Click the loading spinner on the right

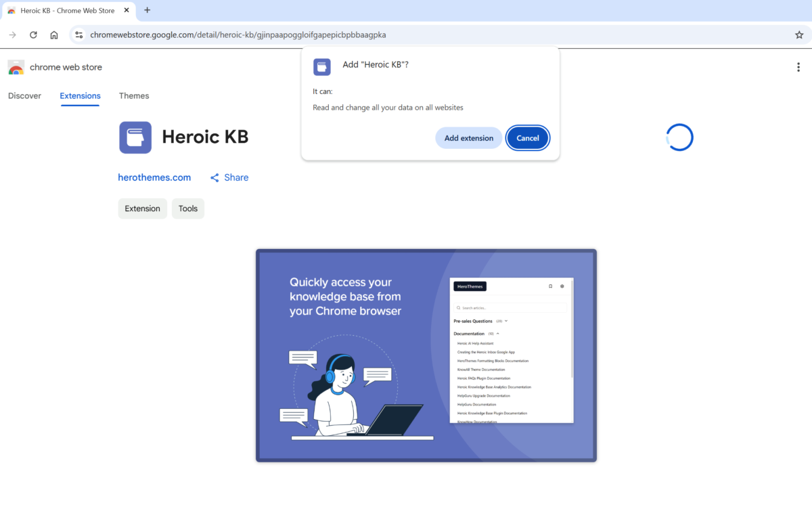679,137
